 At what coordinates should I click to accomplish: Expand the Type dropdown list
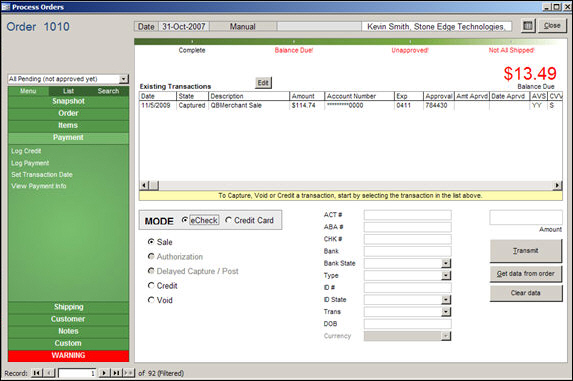click(446, 275)
